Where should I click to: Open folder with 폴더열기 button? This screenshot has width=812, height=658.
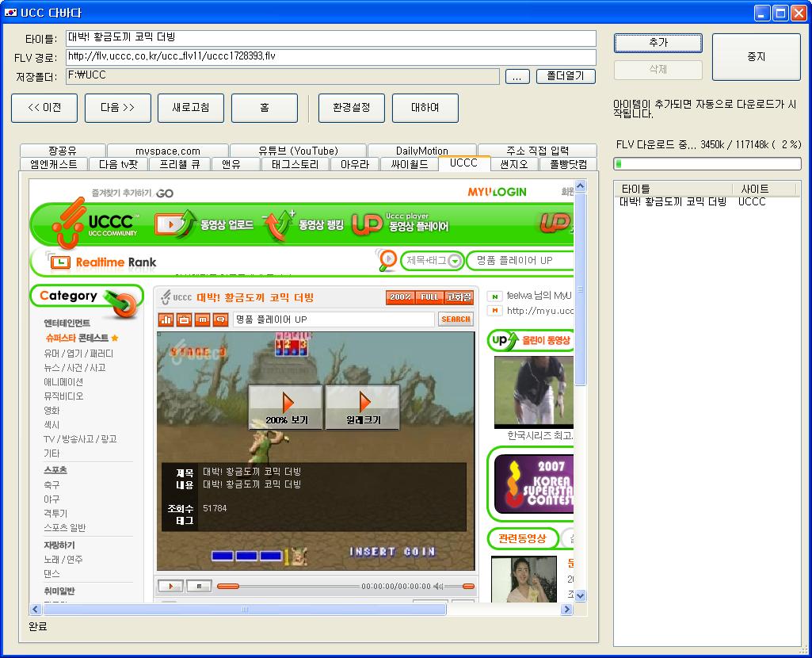(x=566, y=76)
